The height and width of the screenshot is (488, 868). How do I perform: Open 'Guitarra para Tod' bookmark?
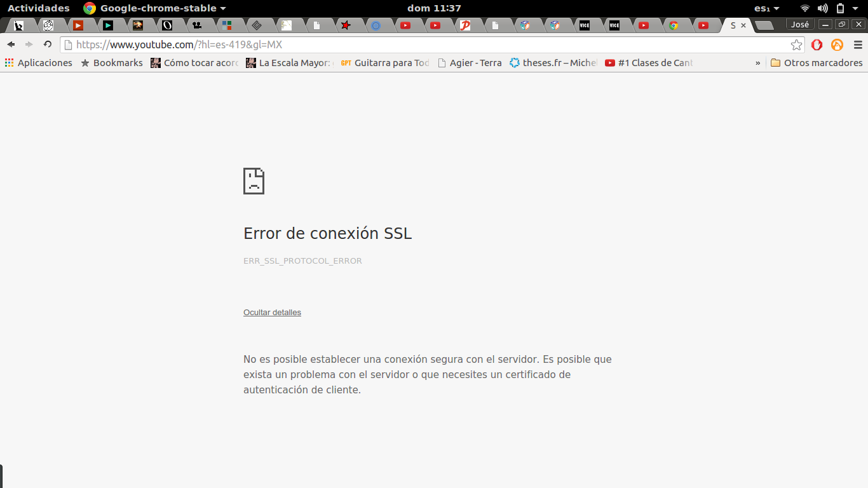pyautogui.click(x=386, y=63)
